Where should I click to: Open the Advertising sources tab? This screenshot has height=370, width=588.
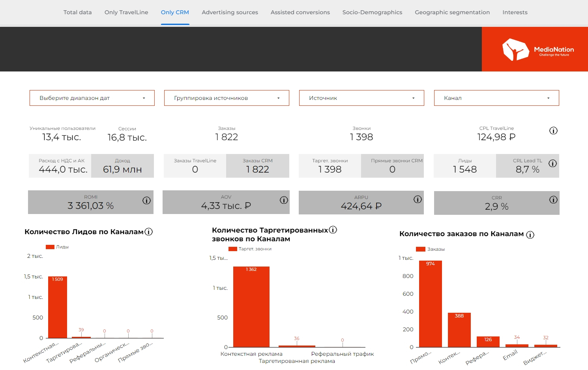coord(230,12)
